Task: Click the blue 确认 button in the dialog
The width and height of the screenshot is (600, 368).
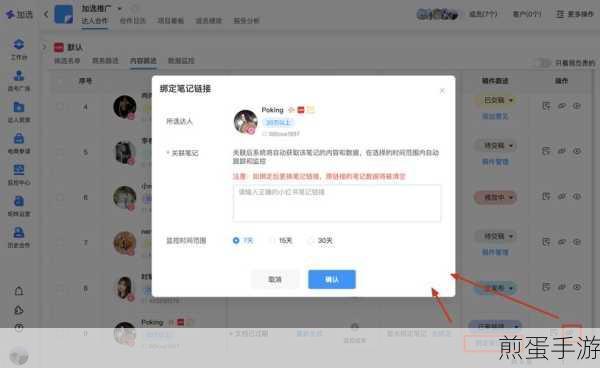Action: [x=332, y=279]
